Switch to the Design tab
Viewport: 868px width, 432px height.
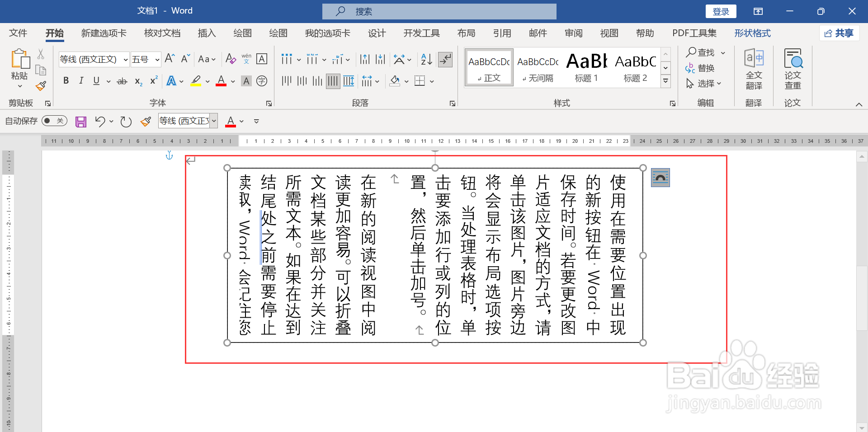(x=377, y=33)
